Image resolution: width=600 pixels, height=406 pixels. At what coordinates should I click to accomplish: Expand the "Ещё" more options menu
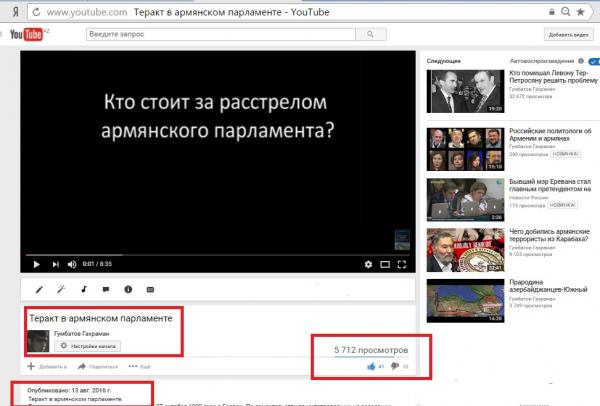click(143, 367)
